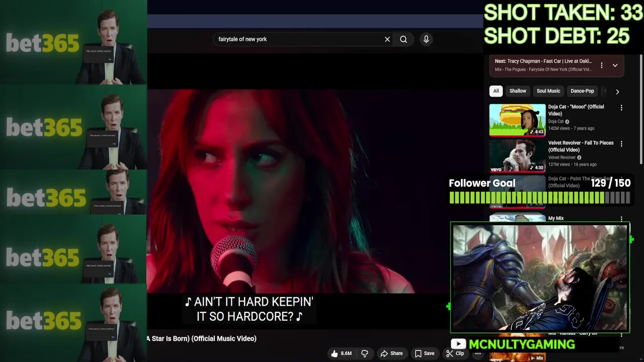The image size is (644, 362).
Task: Create a Clip of the video
Action: pos(455,353)
